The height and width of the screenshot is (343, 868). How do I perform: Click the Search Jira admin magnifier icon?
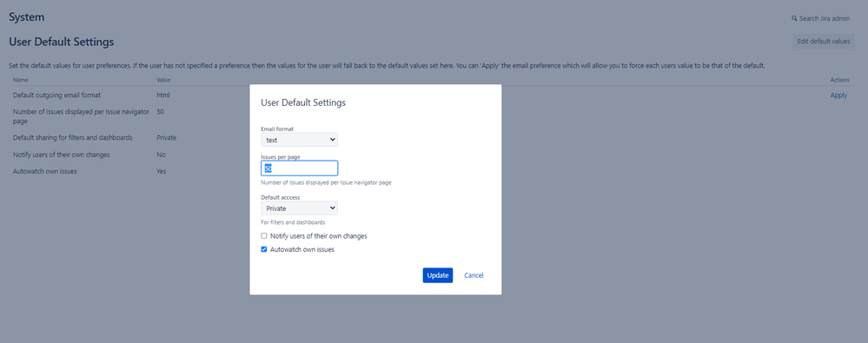(x=794, y=19)
